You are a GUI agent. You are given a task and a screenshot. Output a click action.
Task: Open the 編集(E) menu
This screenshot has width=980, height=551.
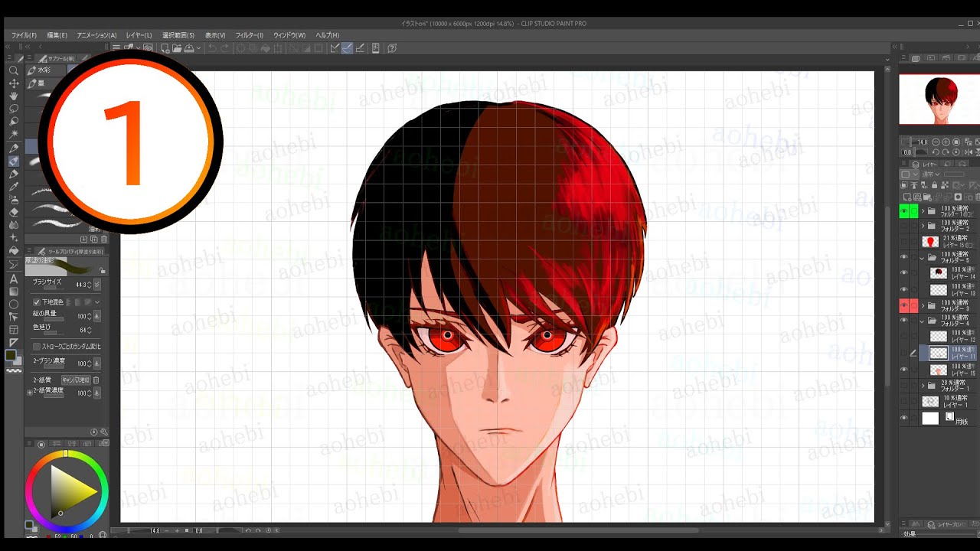pyautogui.click(x=57, y=35)
